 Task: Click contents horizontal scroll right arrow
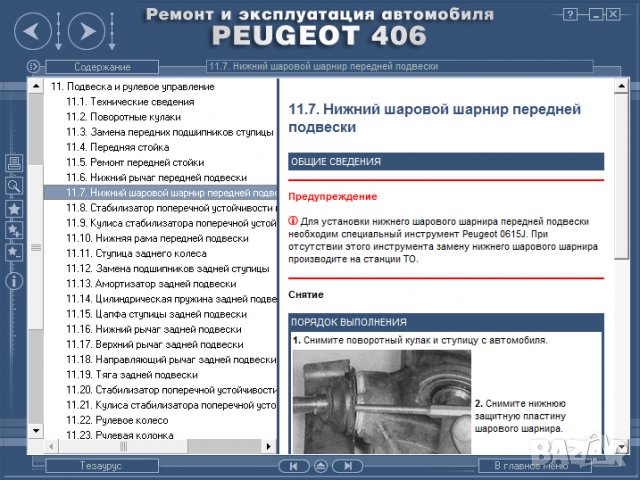click(268, 446)
